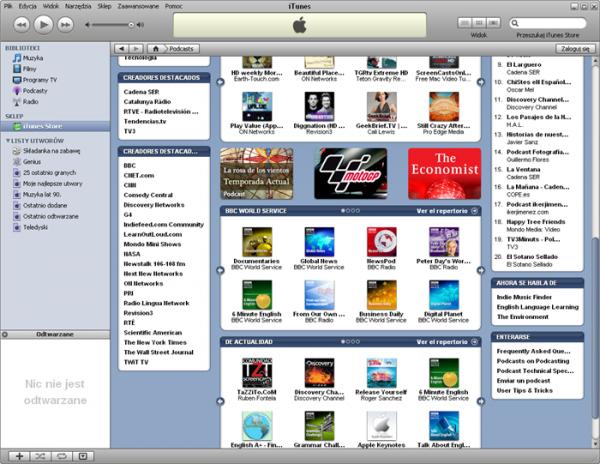Open the Edycja menu

pyautogui.click(x=28, y=6)
